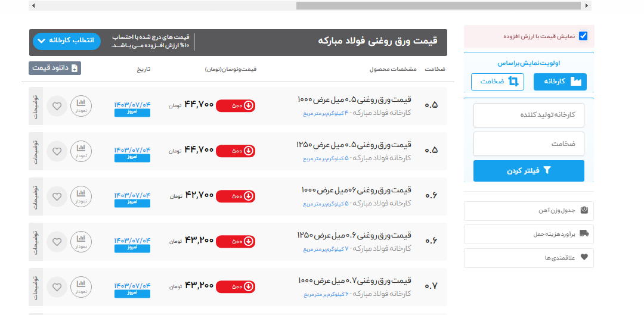Add 0.7 thickness product to favorites
The width and height of the screenshot is (644, 315).
(x=57, y=286)
